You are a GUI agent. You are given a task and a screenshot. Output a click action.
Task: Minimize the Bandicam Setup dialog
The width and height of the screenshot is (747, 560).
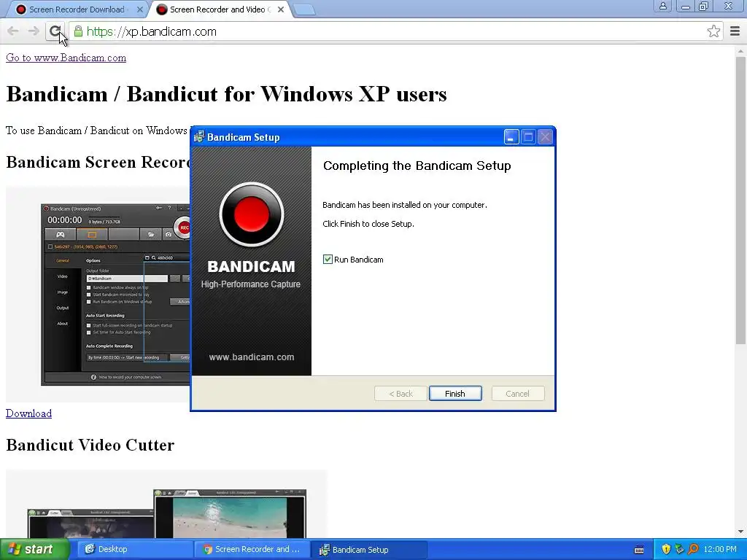(x=511, y=137)
